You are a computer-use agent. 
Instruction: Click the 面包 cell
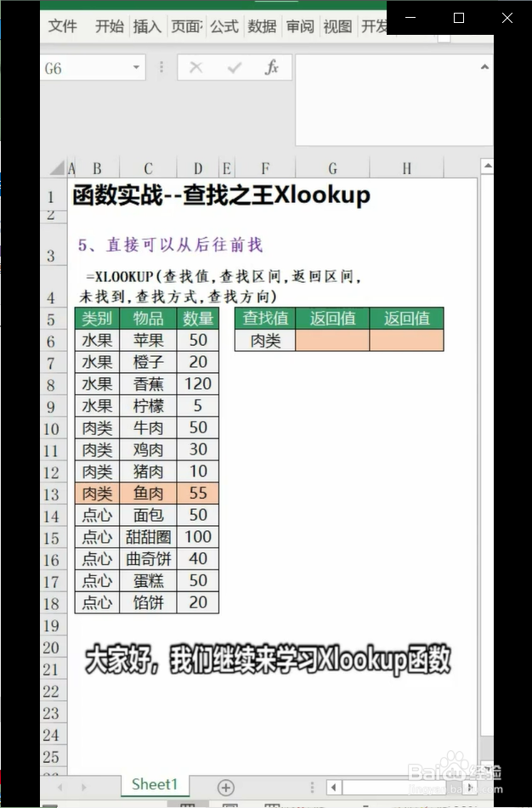click(148, 516)
